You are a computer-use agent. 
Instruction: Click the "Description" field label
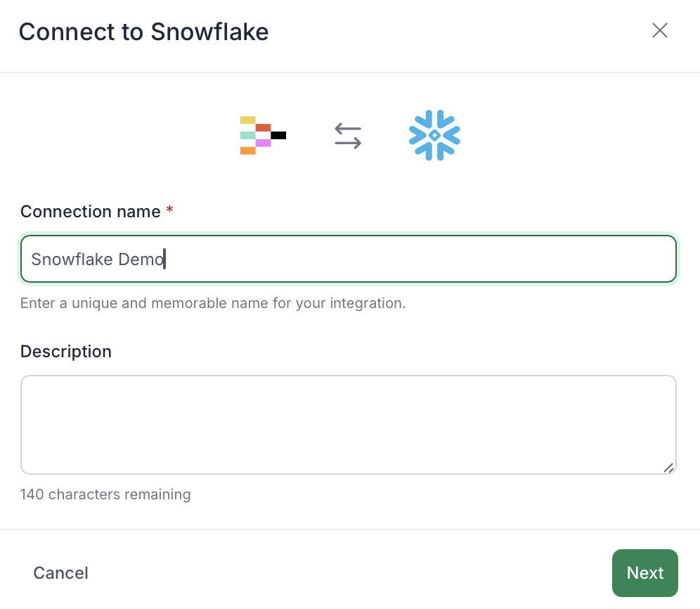[66, 352]
